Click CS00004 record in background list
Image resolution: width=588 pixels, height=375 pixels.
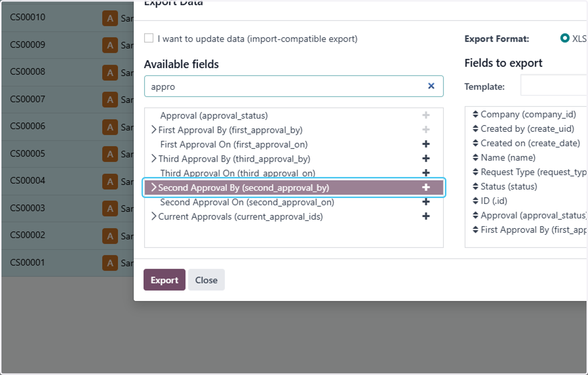pyautogui.click(x=27, y=181)
